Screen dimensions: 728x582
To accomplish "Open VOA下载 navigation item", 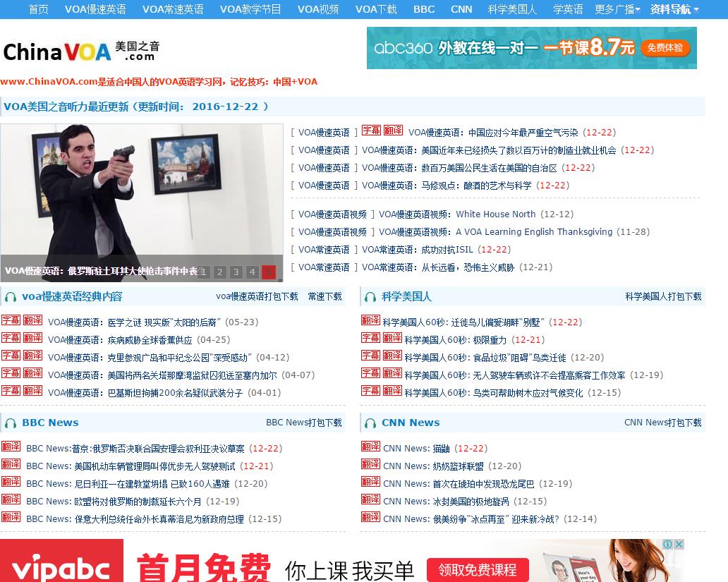I will tap(376, 9).
